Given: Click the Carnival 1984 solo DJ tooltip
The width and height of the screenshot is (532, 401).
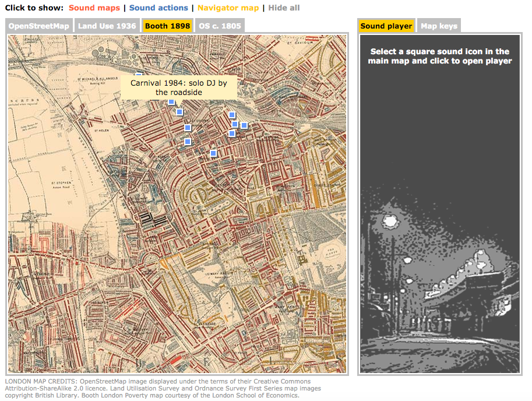Looking at the screenshot, I should [x=179, y=87].
